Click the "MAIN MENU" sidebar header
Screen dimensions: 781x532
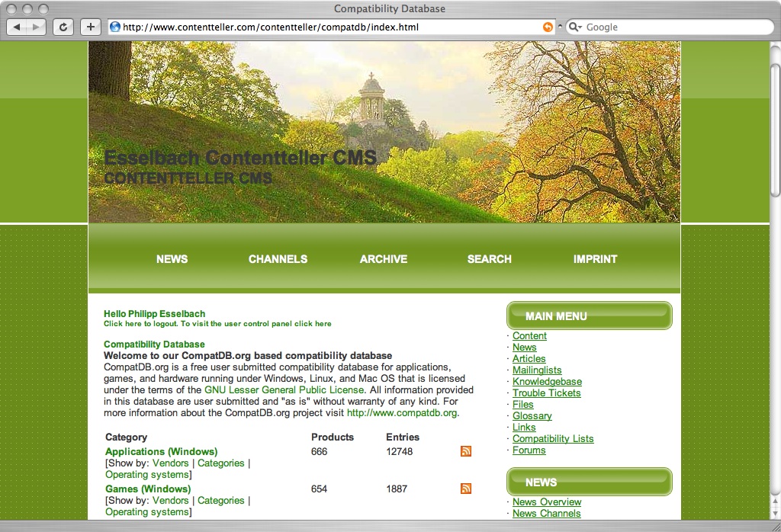click(590, 316)
